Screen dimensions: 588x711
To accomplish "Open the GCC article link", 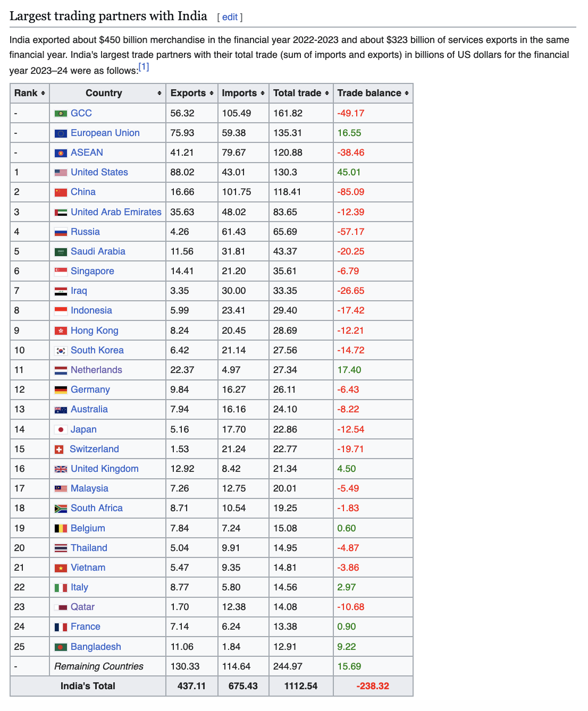I will point(81,113).
